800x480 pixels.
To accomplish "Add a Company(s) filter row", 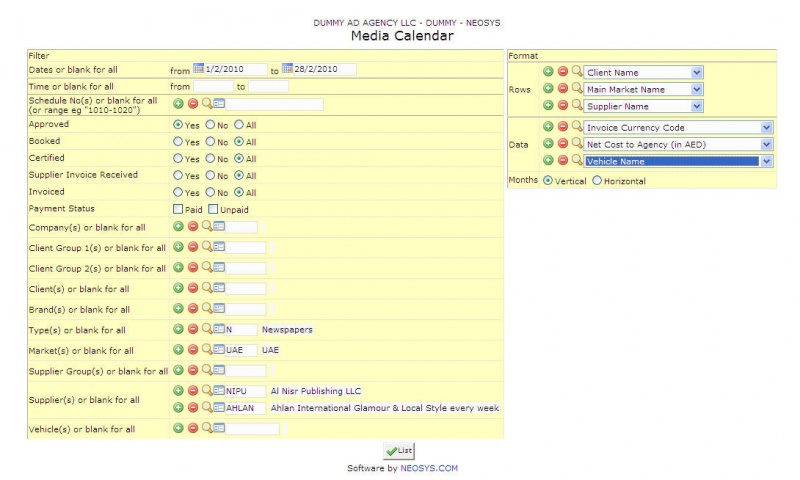I will pos(178,226).
